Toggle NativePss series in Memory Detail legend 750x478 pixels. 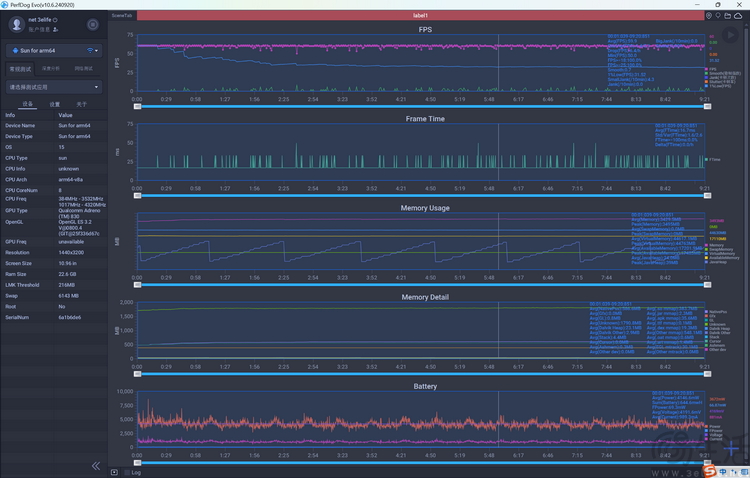pyautogui.click(x=716, y=311)
